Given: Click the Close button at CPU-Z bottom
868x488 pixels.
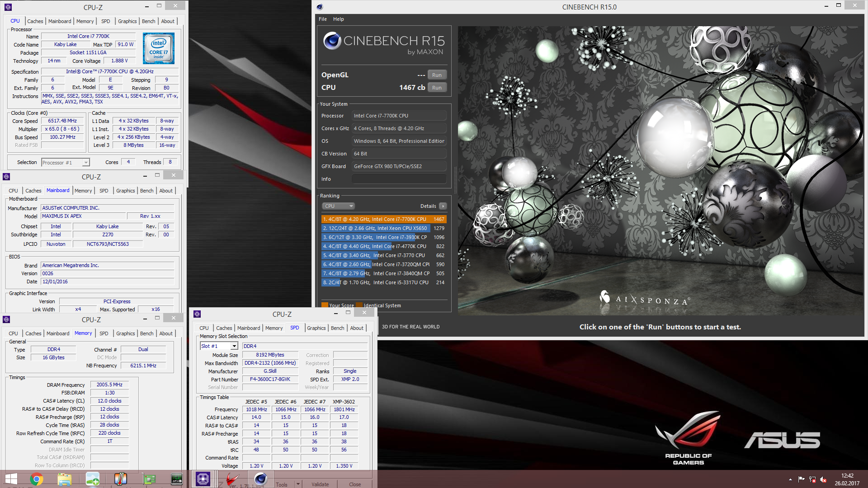Looking at the screenshot, I should [355, 484].
